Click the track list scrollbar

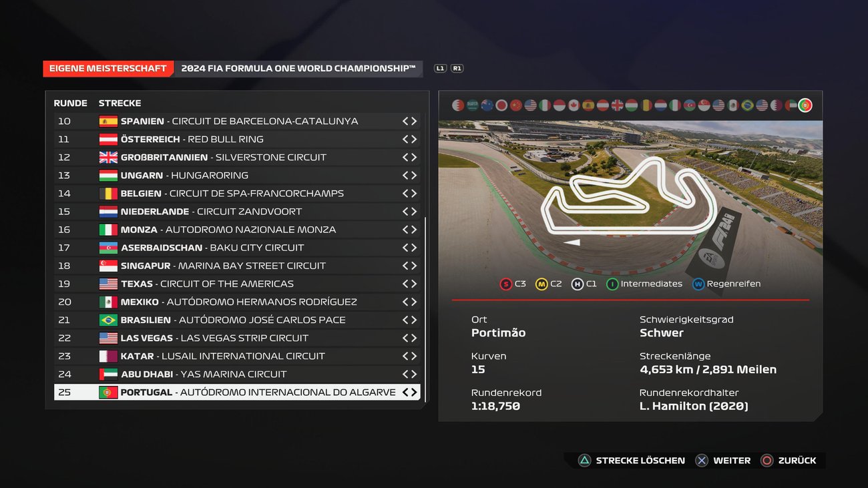pos(425,310)
